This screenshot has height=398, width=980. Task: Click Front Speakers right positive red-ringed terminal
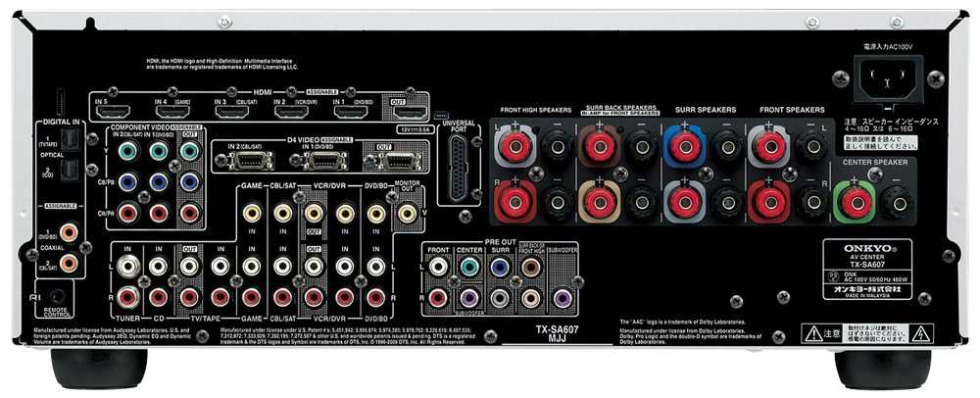pos(770,202)
